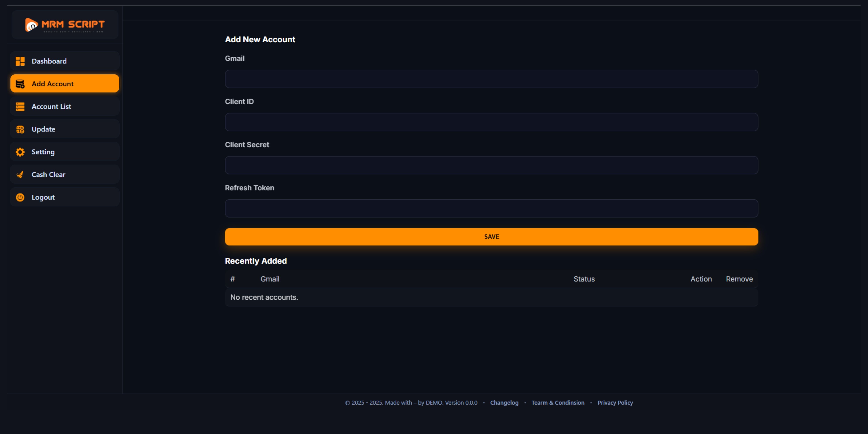This screenshot has height=434, width=868.
Task: Select Cash Clear in sidebar
Action: tap(49, 174)
